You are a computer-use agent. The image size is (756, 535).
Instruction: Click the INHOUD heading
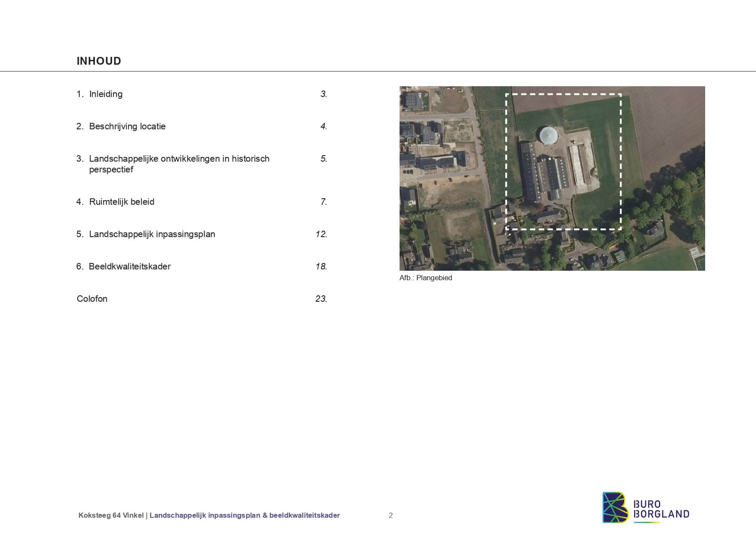coord(99,61)
